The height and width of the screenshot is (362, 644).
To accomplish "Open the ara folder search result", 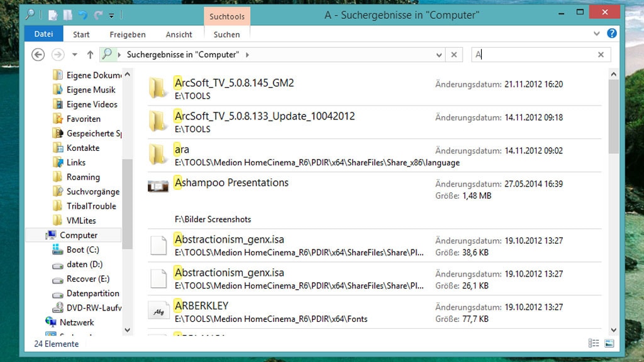I will (x=182, y=149).
